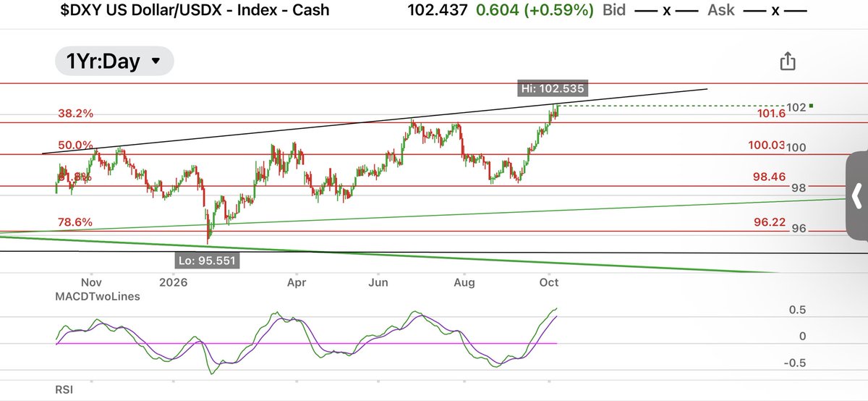
Task: Click the 96.22 retracement price value
Action: [770, 223]
